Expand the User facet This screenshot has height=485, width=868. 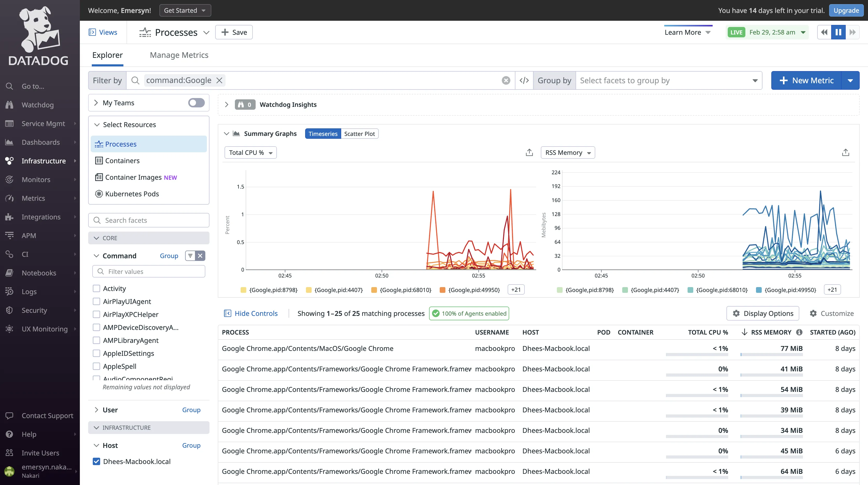click(96, 410)
